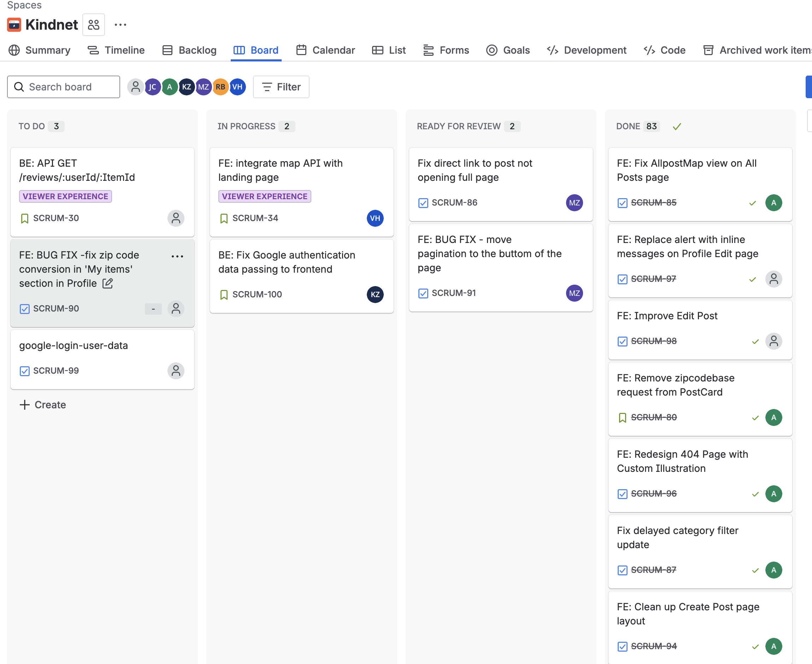Open the more options menu on SCRUM-90 card
812x664 pixels.
[x=177, y=256]
